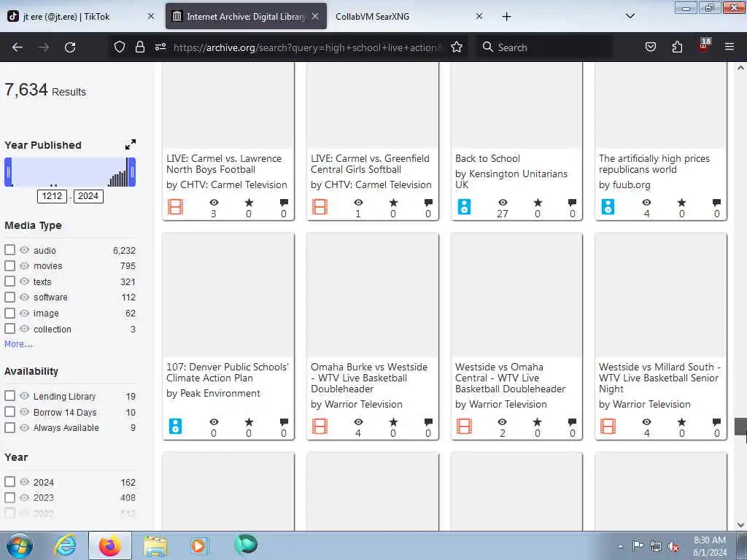
Task: Click the audio icon on Back to School card
Action: click(x=464, y=207)
